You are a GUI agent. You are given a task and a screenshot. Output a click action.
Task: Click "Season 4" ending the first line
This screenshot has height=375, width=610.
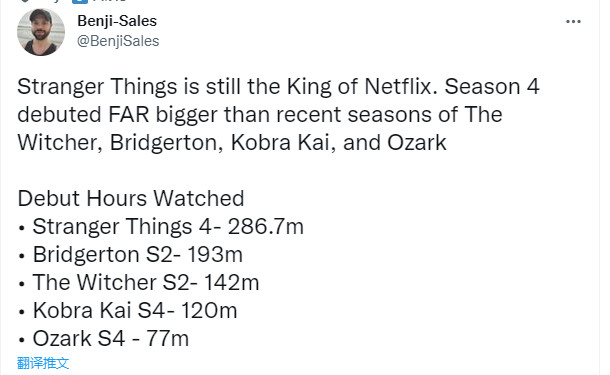492,86
